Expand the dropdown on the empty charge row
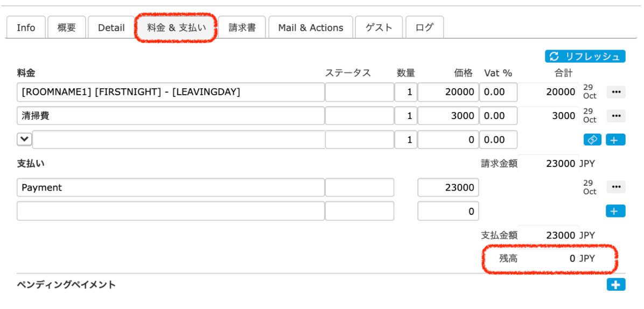This screenshot has width=644, height=309. click(x=24, y=139)
